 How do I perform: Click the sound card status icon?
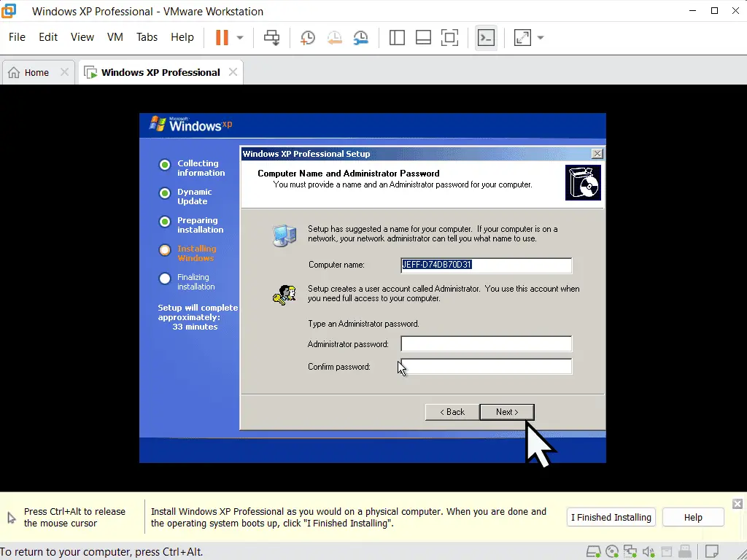(x=648, y=551)
